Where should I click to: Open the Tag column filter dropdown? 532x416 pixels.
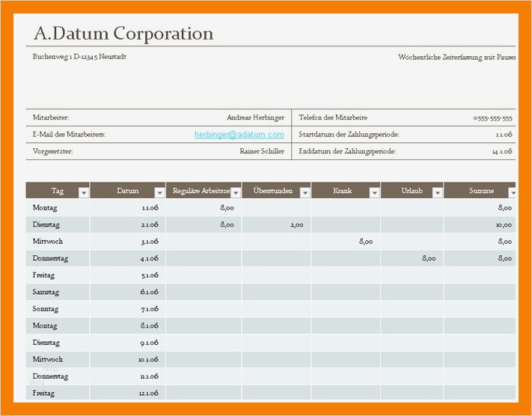coord(84,193)
